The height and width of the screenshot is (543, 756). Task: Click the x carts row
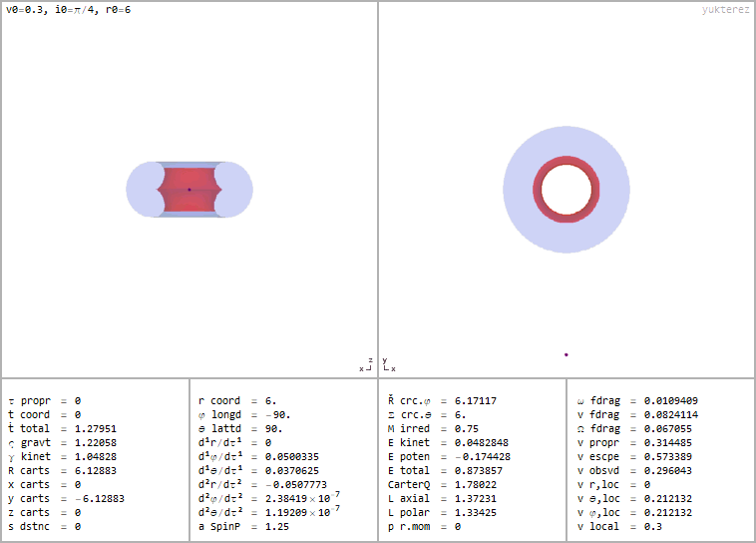44,484
